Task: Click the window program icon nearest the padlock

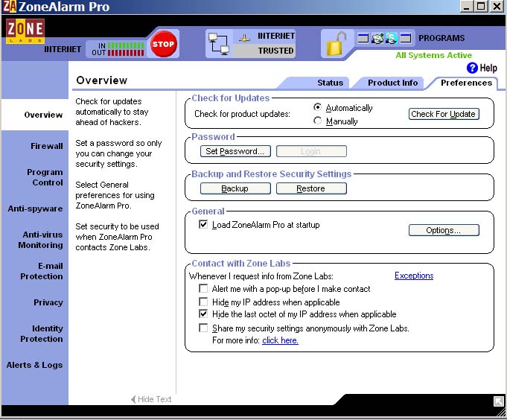Action: pos(363,38)
